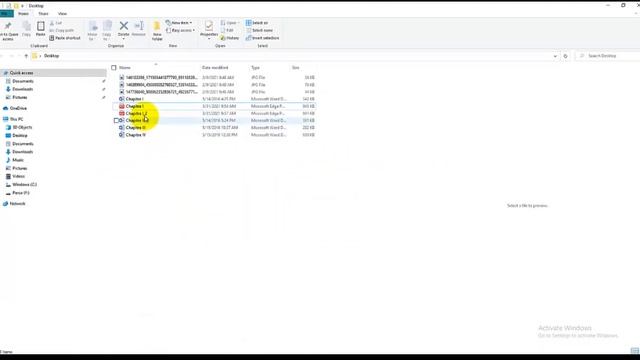Screen dimensions: 640x360
Task: Tick the Name header select-all checkbox
Action: click(114, 68)
